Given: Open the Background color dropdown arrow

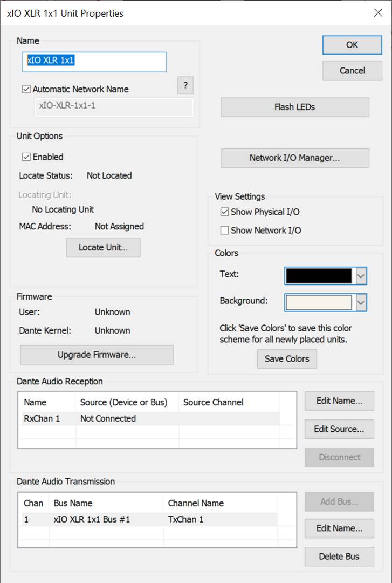Looking at the screenshot, I should (361, 303).
